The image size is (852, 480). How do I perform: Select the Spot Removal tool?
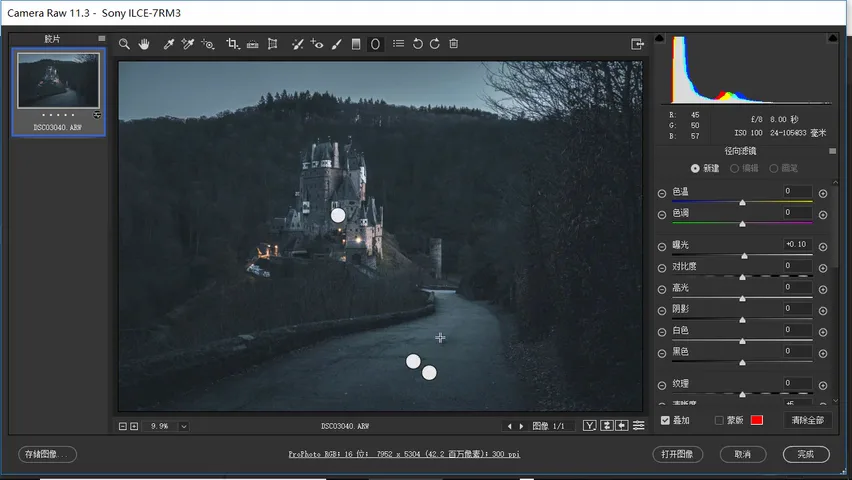297,44
